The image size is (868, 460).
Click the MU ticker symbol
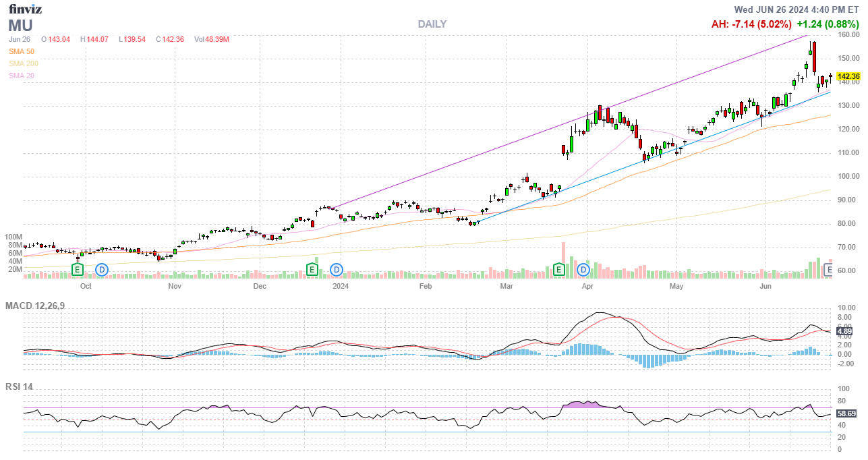[20, 26]
